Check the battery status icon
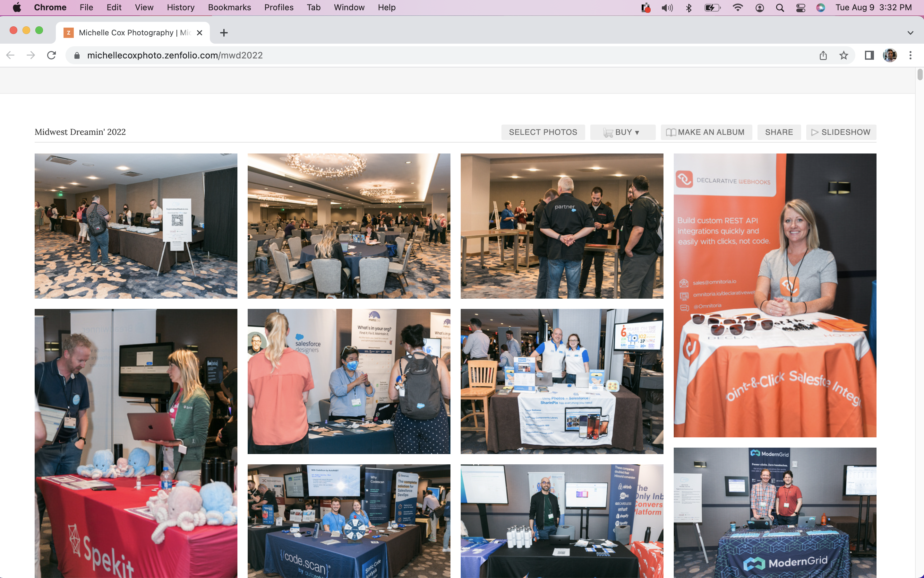Screen dimensions: 924x578 tap(713, 8)
